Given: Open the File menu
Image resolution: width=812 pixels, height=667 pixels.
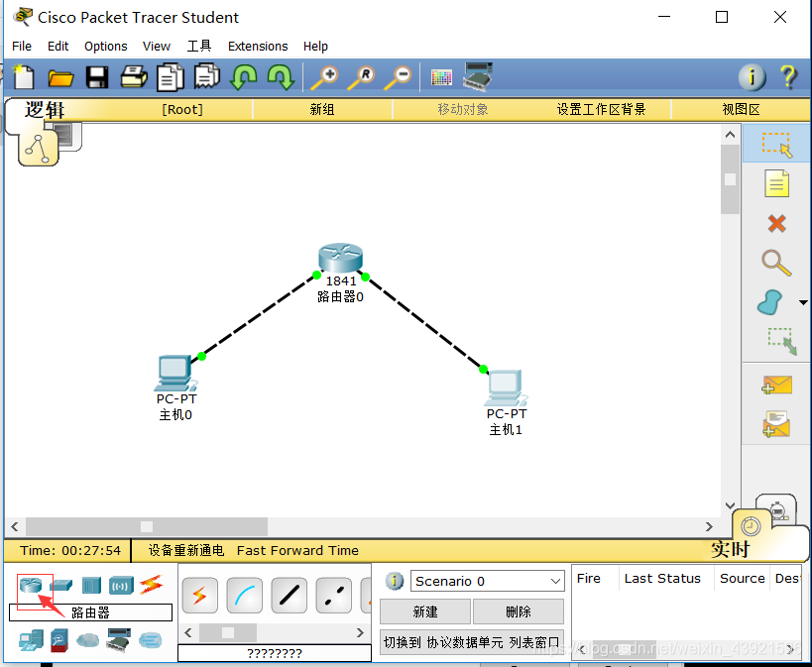Looking at the screenshot, I should tap(22, 47).
